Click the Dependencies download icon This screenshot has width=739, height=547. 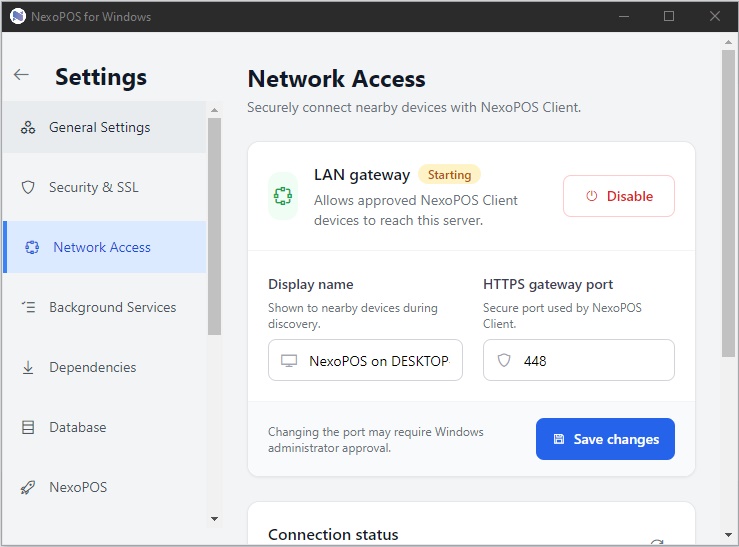[28, 367]
